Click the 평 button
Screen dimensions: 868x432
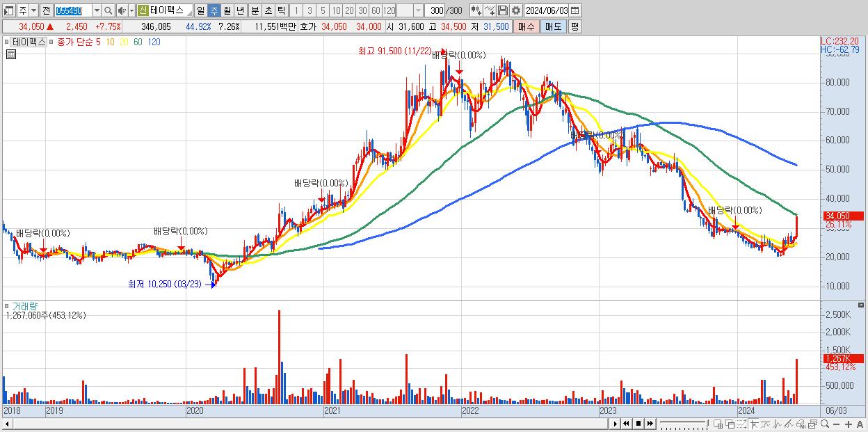tap(575, 26)
